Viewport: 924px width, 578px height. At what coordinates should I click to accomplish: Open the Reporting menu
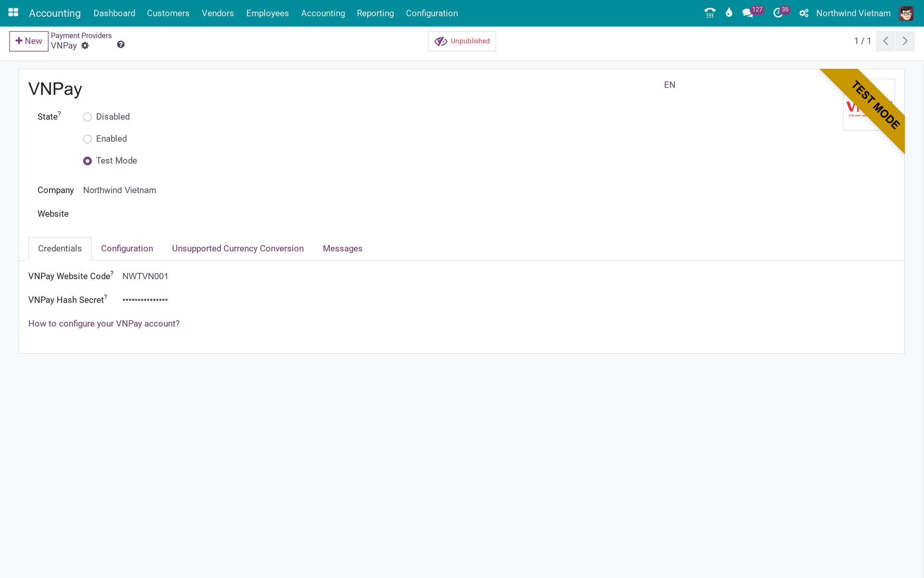(375, 13)
